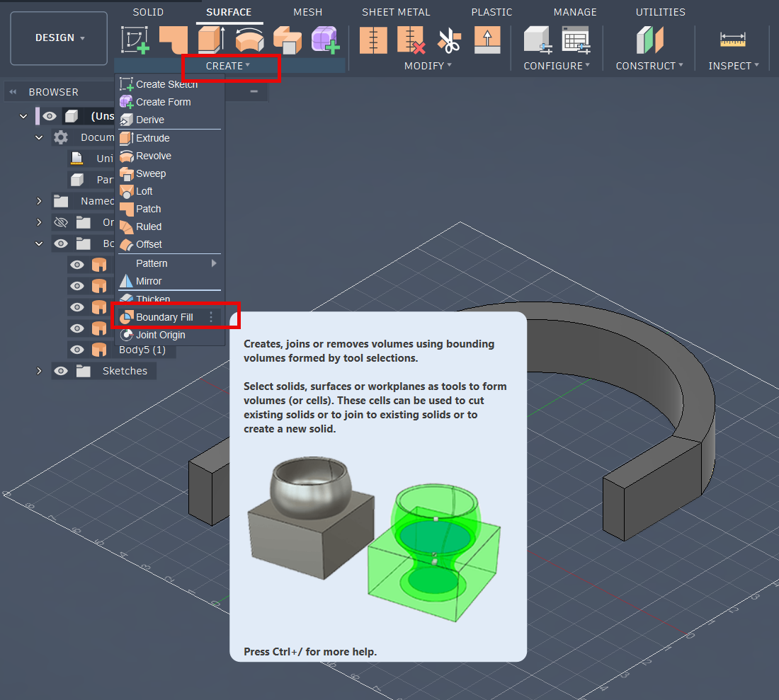Click the Body5 (1) body icon
Screen dimensions: 779x700
(99, 350)
